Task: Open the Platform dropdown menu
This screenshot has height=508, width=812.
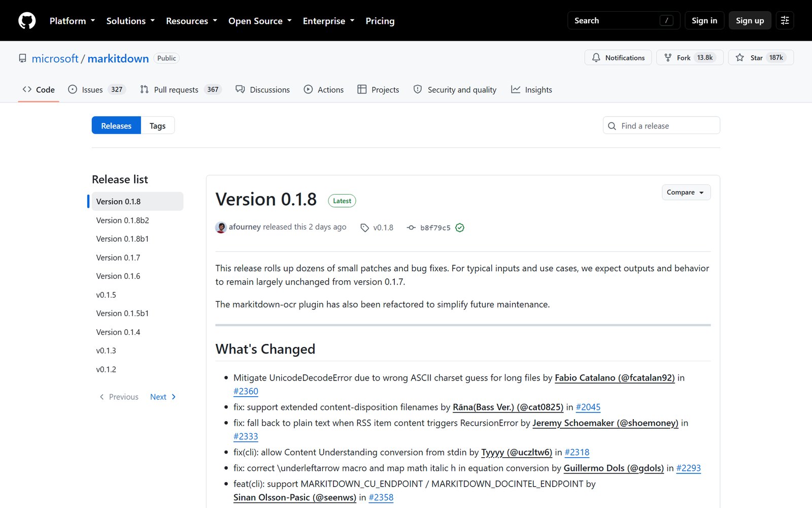Action: (x=72, y=21)
